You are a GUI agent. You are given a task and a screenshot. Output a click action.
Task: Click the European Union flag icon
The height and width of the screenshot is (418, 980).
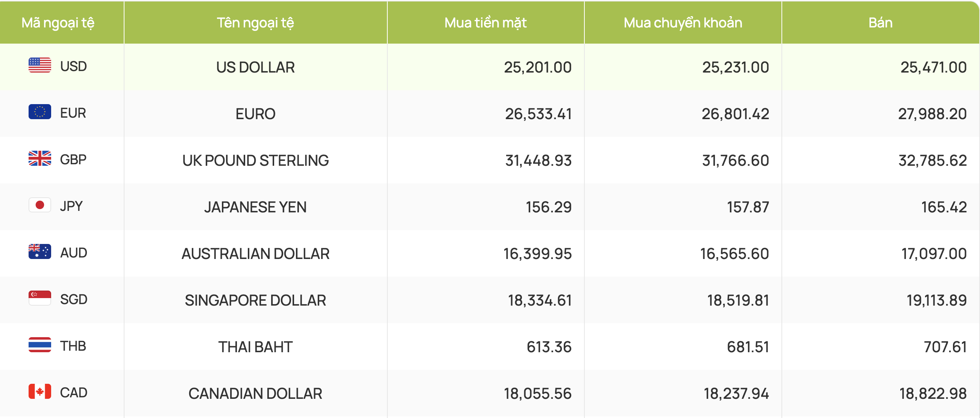[39, 112]
